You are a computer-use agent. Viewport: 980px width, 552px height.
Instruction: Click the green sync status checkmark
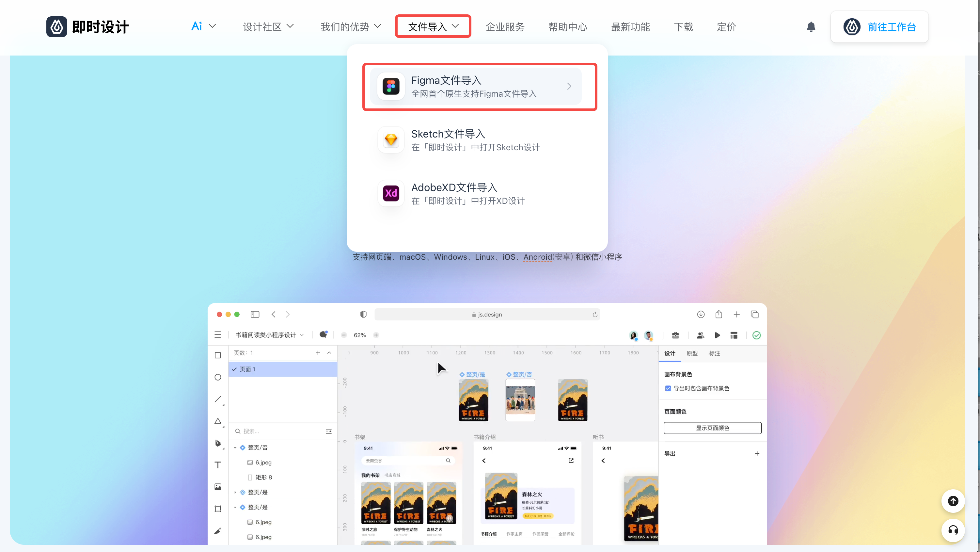coord(756,335)
